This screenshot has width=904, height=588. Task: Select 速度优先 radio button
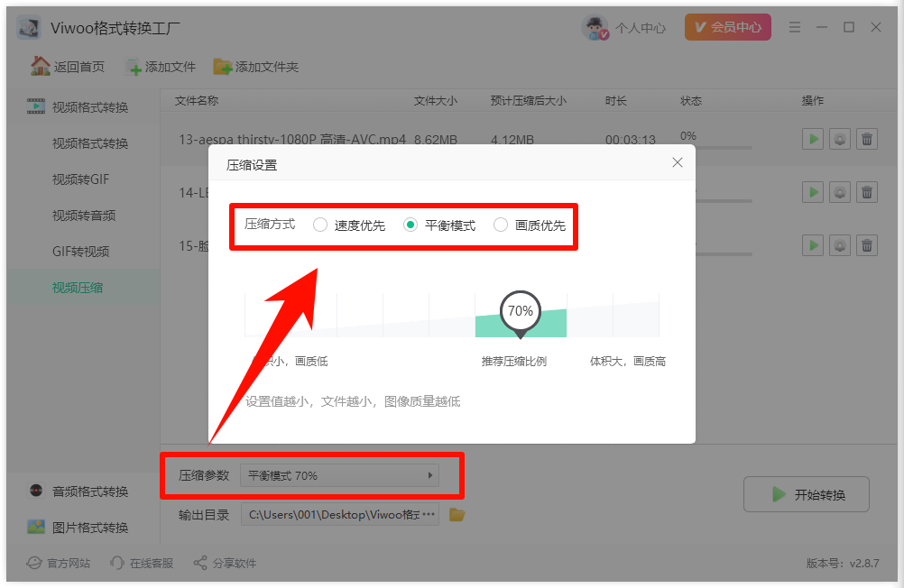320,225
